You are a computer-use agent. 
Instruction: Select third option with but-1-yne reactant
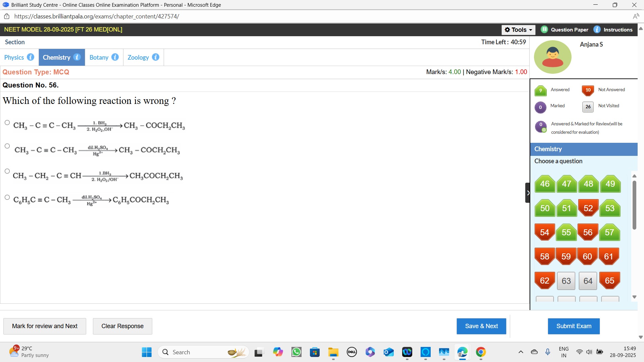(7, 171)
